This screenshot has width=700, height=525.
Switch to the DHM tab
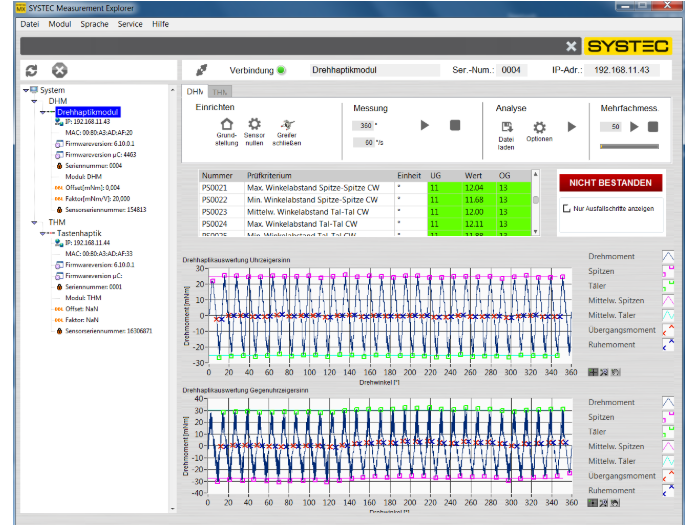195,92
